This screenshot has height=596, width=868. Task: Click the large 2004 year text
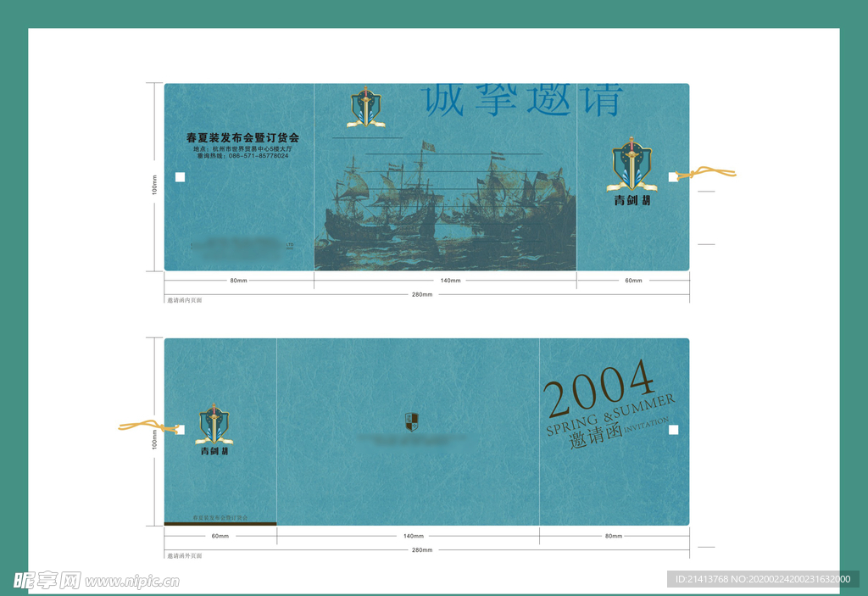(599, 387)
